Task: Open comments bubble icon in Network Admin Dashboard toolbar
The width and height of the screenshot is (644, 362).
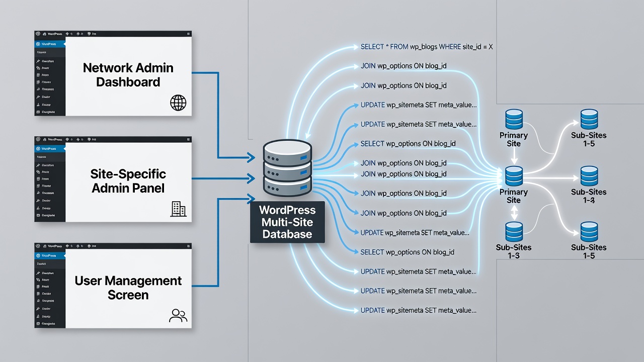Action: pyautogui.click(x=90, y=34)
